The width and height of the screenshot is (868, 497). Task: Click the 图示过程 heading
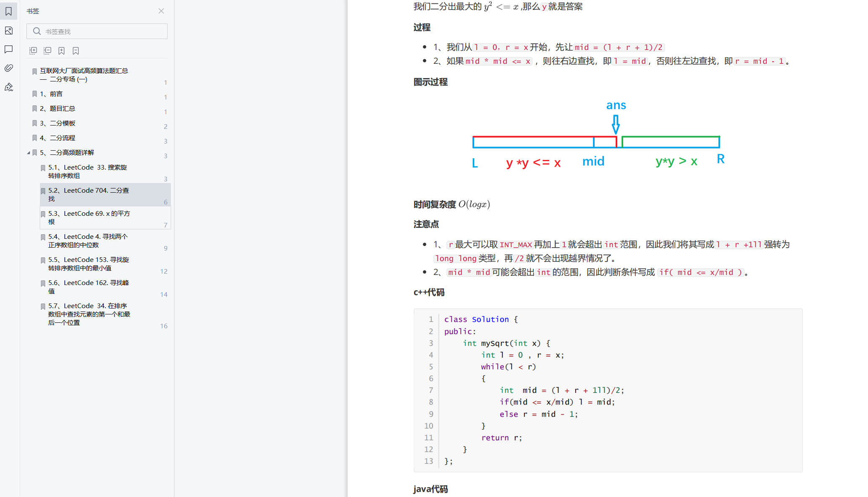tap(430, 82)
